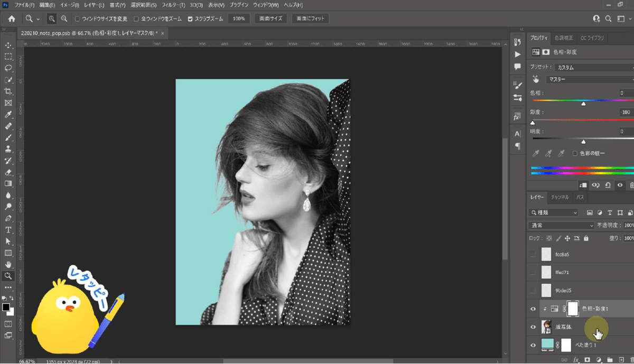Enable ウィンドウサイズを変更 checkbox
Viewport: 634px width, 364px height.
pos(77,19)
